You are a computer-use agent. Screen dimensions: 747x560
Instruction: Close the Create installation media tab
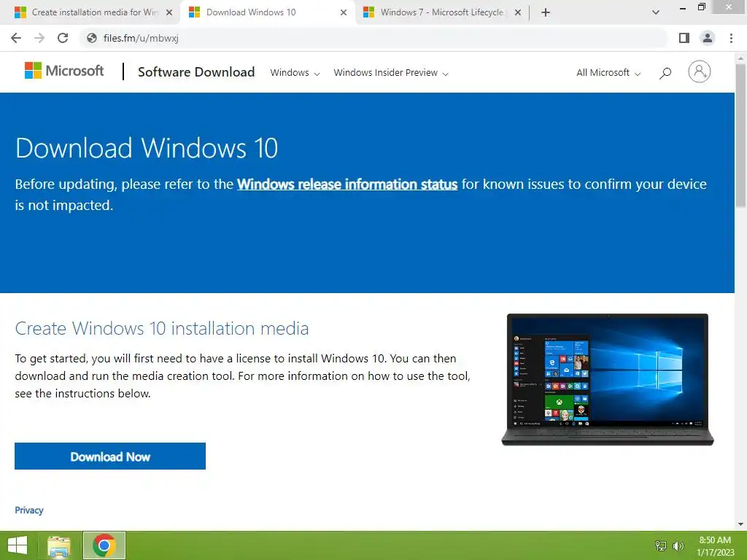[x=169, y=13]
